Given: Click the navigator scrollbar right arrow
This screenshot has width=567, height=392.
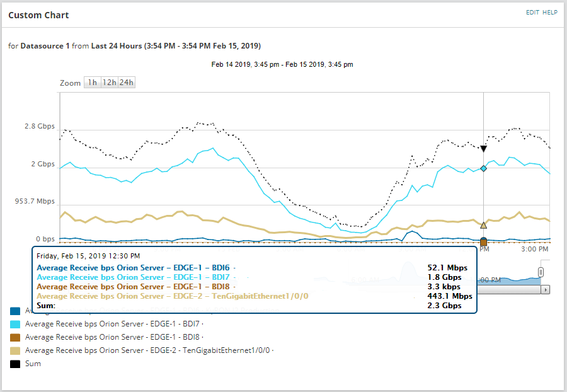Looking at the screenshot, I should (546, 290).
